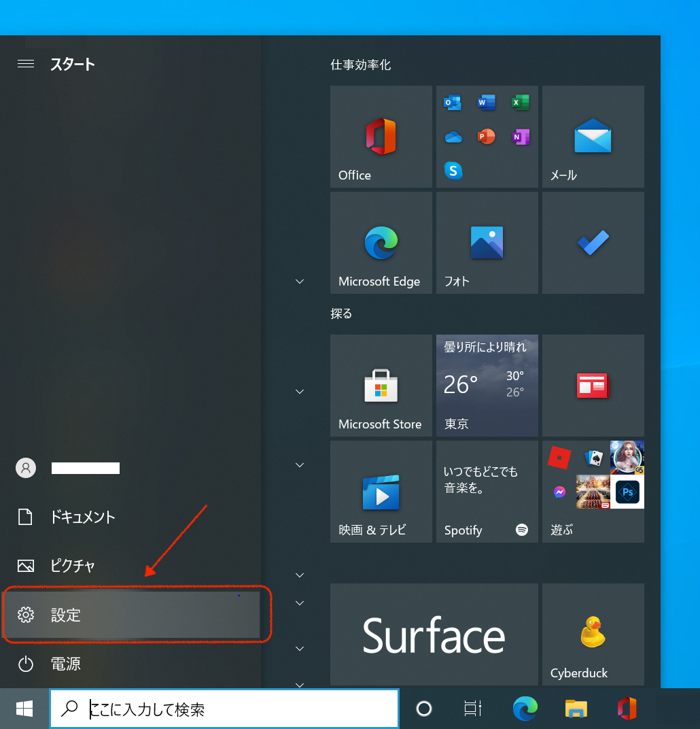Image resolution: width=700 pixels, height=729 pixels.
Task: Click the Solitaire cards icon in the 遊ぶ folder
Action: pyautogui.click(x=593, y=458)
